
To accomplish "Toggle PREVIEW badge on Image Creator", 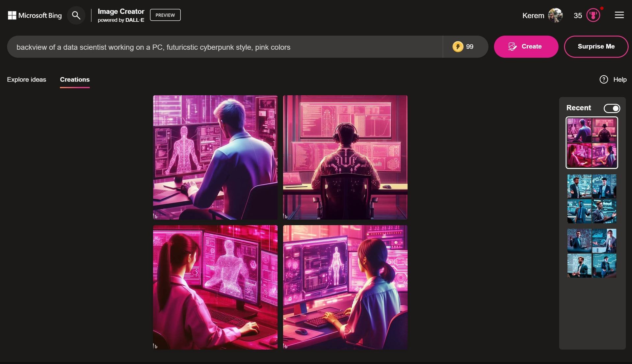I will pyautogui.click(x=165, y=15).
